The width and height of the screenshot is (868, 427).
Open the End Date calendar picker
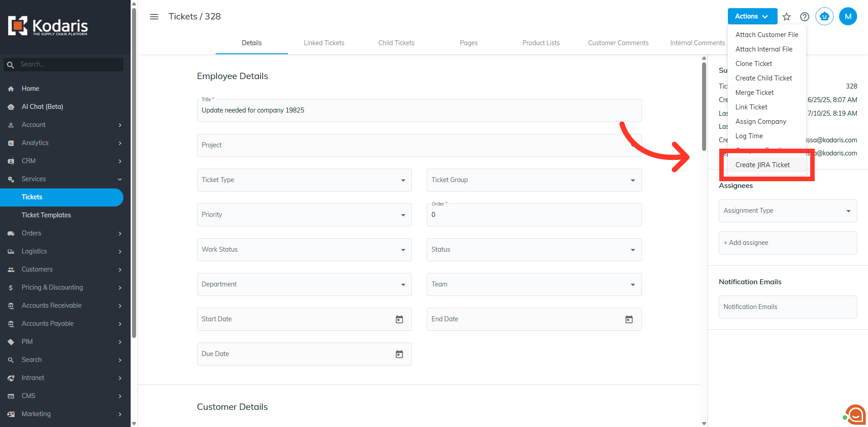629,319
